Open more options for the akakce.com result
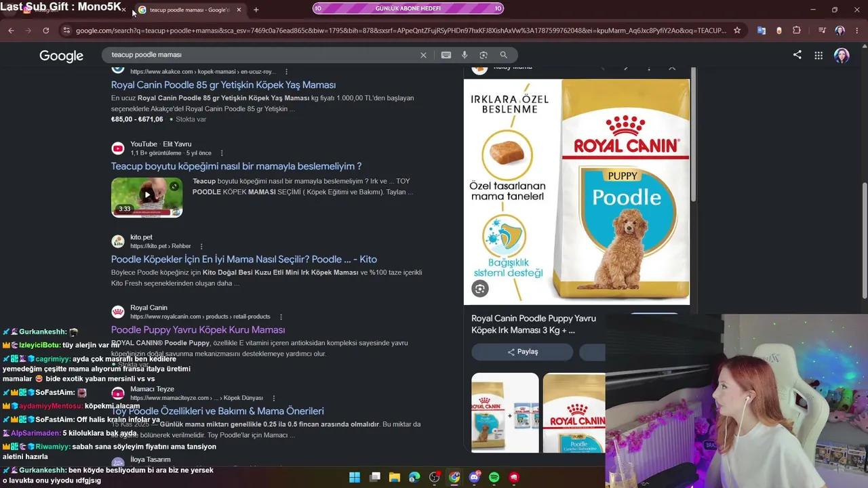868x488 pixels. 286,72
